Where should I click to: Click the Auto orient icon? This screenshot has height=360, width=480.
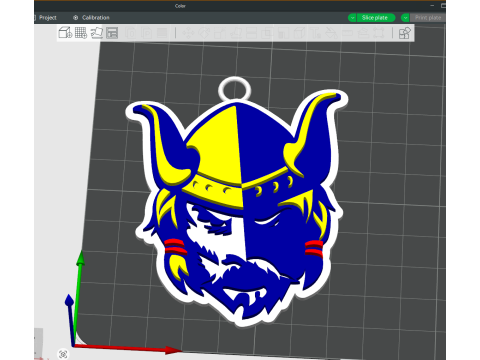click(97, 33)
